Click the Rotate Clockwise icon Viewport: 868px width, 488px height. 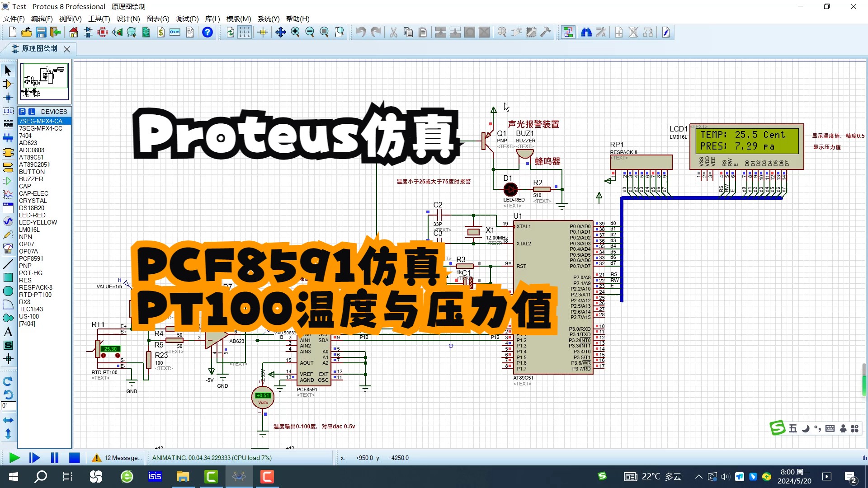click(8, 381)
